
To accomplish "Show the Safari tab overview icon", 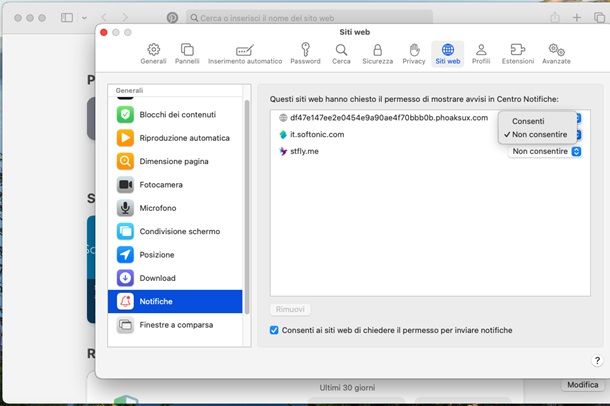I will [599, 18].
